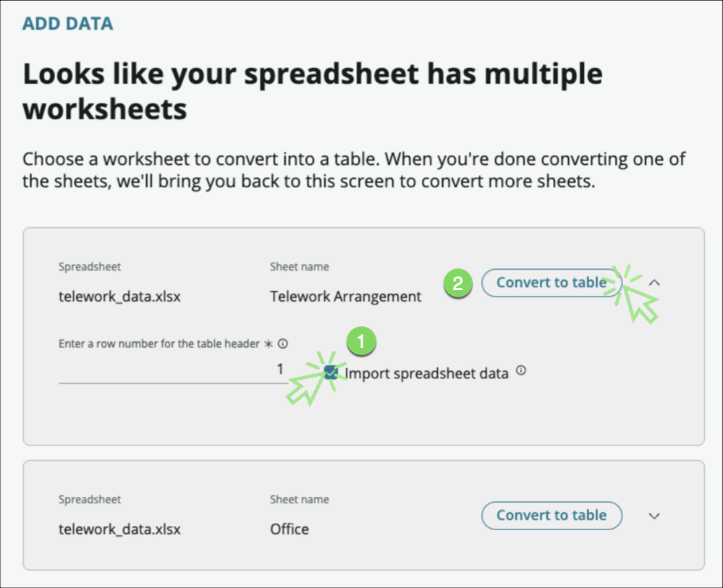The height and width of the screenshot is (588, 723).
Task: Click info icon beside table header row label
Action: (283, 344)
